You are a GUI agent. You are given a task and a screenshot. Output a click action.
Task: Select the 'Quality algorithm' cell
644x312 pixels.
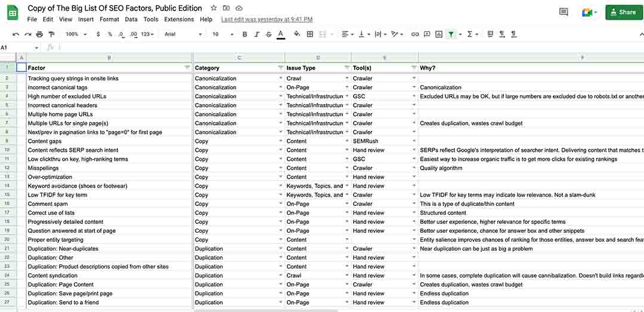[x=531, y=168]
